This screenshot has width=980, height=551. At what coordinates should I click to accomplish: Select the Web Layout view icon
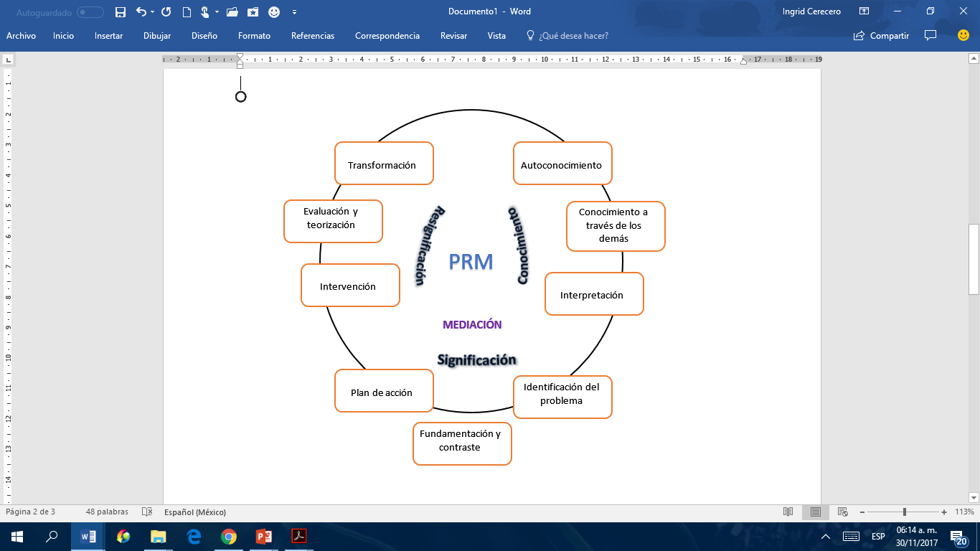[843, 512]
